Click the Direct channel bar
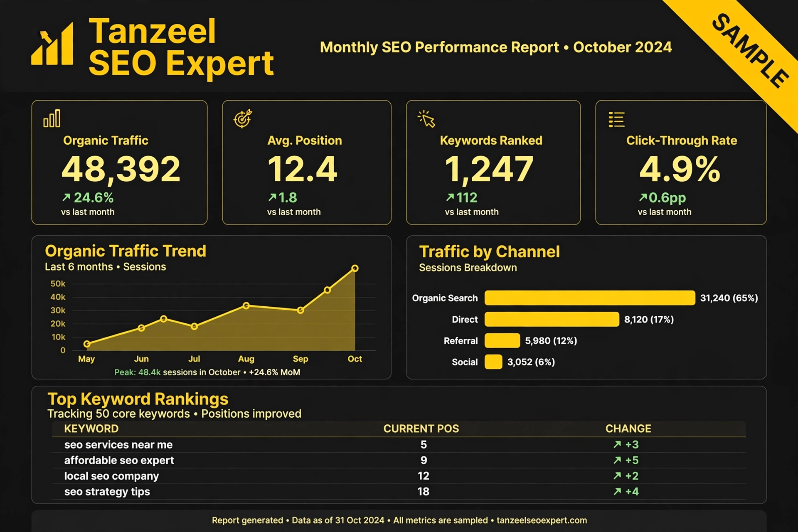 click(552, 319)
